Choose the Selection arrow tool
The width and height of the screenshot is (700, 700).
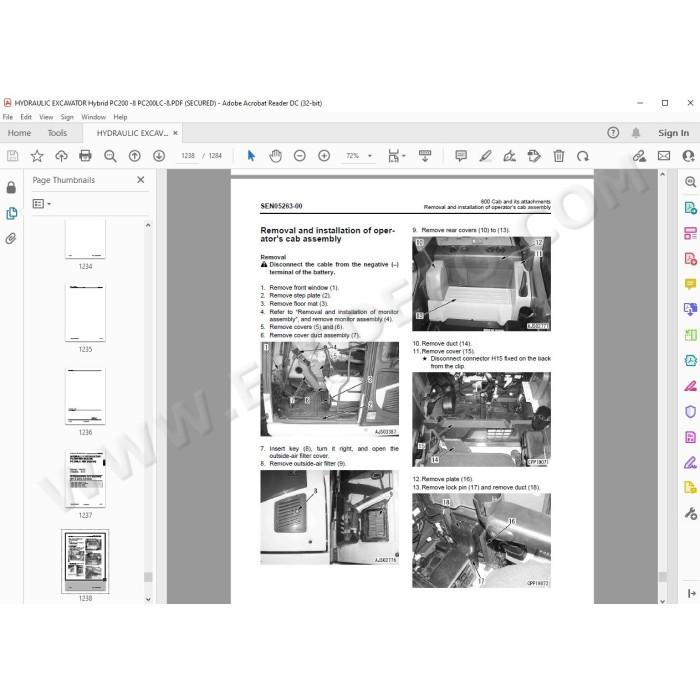251,156
